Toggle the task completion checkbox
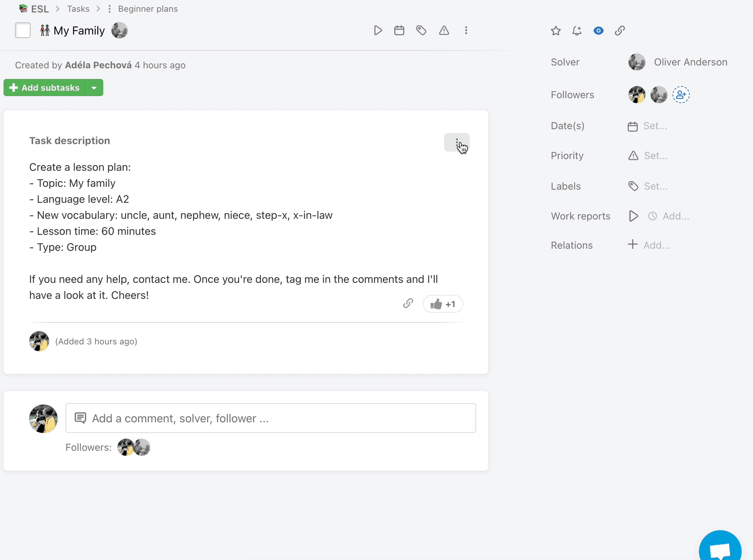 22,30
